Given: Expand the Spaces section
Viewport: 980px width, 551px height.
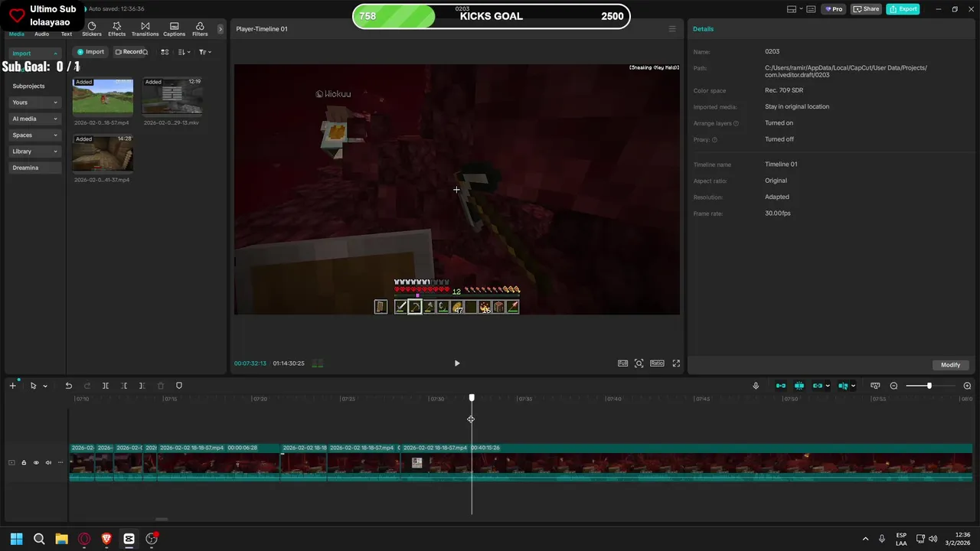Looking at the screenshot, I should tap(35, 135).
